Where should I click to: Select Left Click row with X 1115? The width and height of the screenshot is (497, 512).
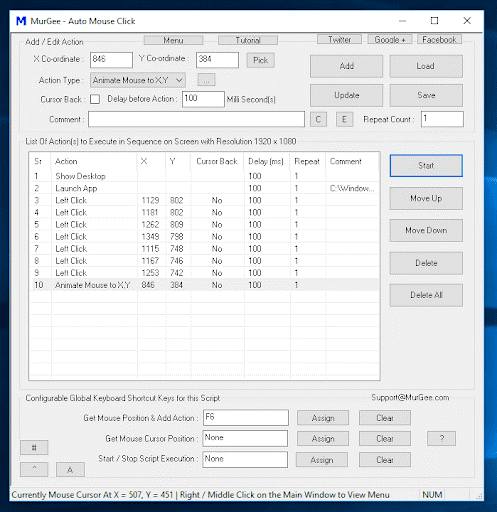tap(204, 249)
